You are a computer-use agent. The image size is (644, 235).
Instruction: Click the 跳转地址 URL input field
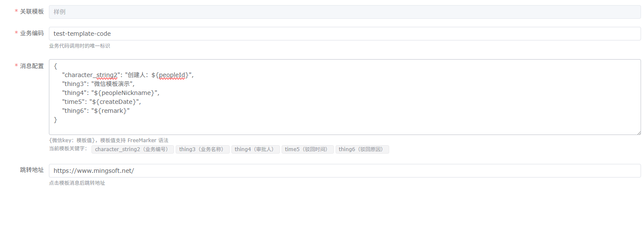click(x=345, y=171)
